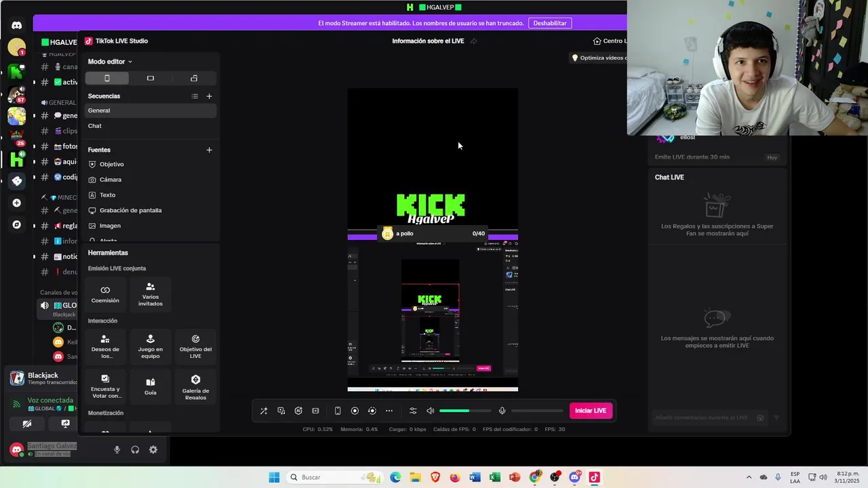Image resolution: width=868 pixels, height=488 pixels.
Task: Open Discord discover servers compass icon
Action: pos(17,224)
